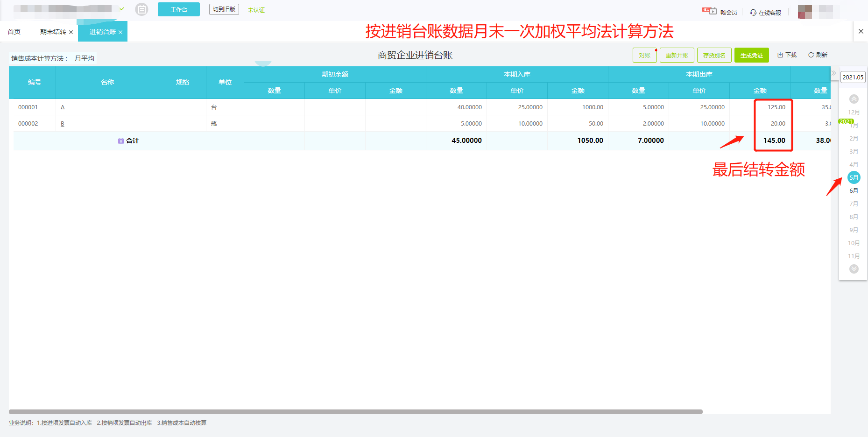Click the 生成凭证 button
Image resolution: width=868 pixels, height=437 pixels.
coord(751,55)
